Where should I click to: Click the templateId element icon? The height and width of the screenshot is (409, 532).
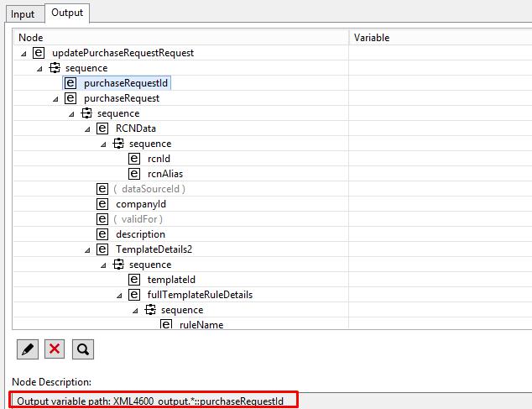click(134, 280)
